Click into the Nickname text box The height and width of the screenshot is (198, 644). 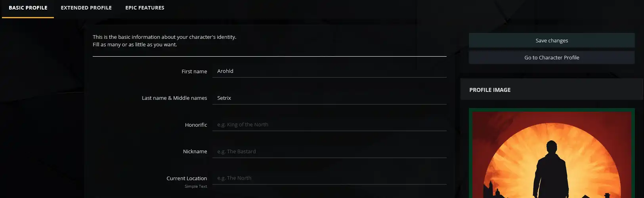pyautogui.click(x=329, y=151)
